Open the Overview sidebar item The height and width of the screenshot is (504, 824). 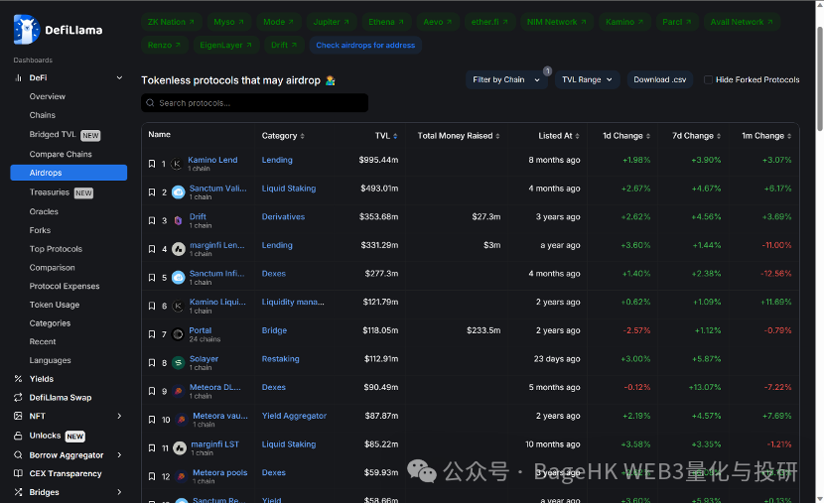tap(48, 96)
